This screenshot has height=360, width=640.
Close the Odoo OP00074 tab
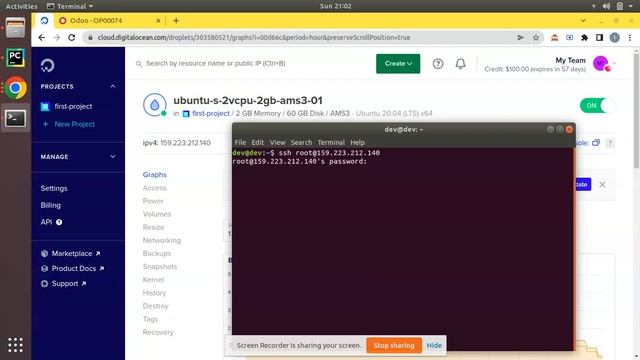(158, 20)
